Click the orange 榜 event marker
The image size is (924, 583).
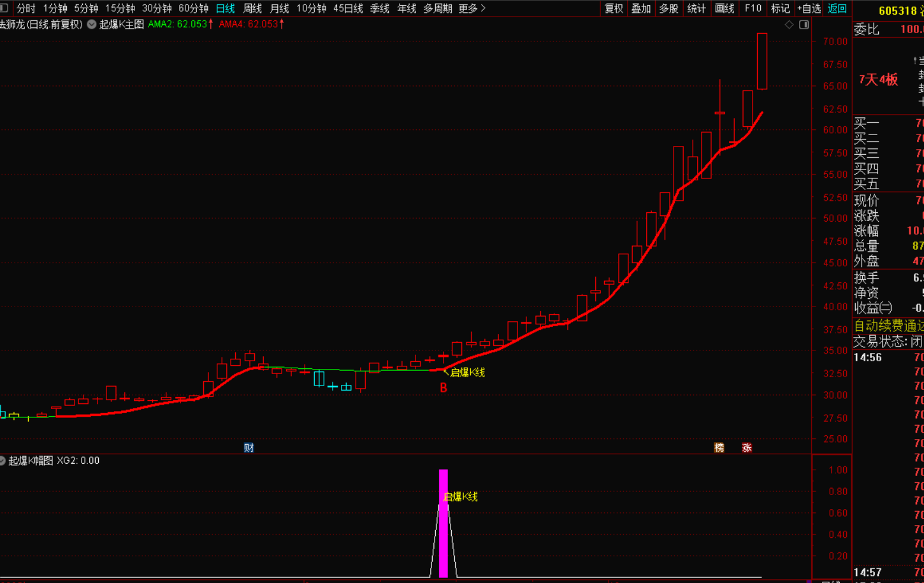click(719, 447)
